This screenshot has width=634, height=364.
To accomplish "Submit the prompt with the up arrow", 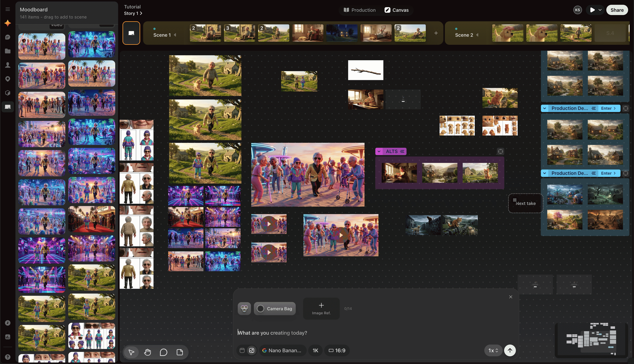I will [x=510, y=350].
